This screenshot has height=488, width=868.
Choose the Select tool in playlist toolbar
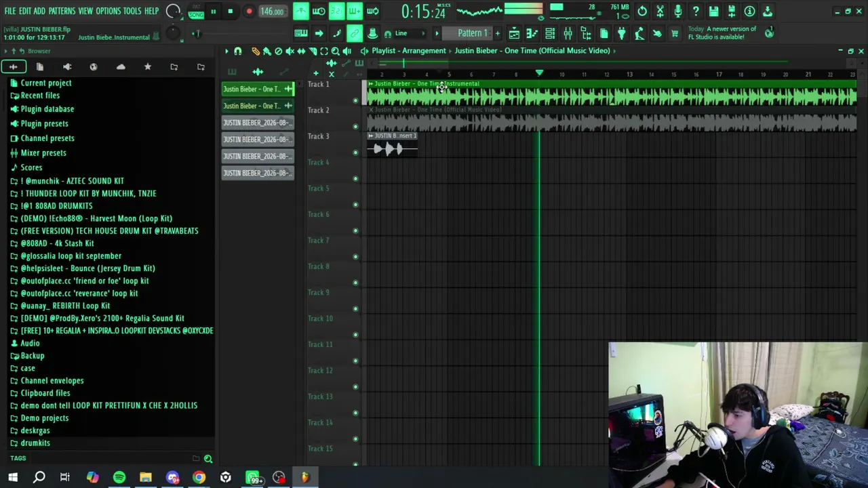coord(324,51)
